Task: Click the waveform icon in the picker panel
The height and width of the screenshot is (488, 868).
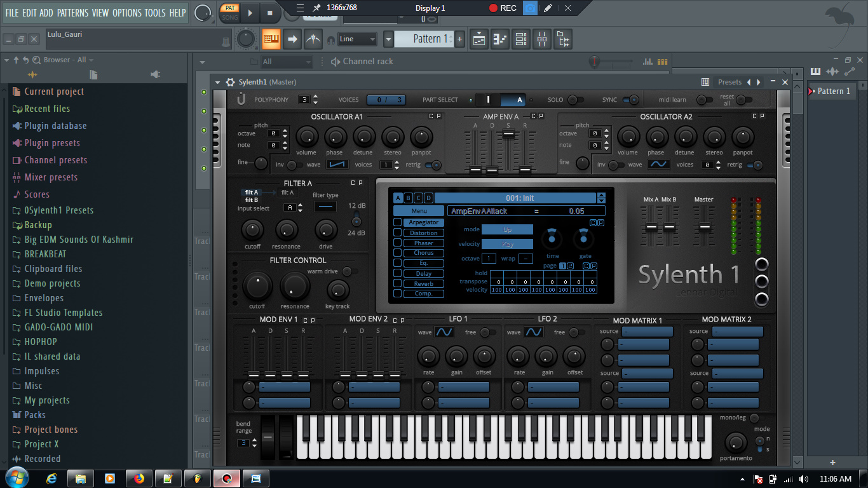Action: point(831,72)
